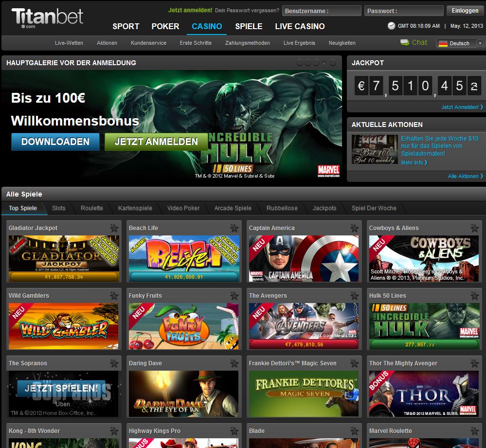Screen dimensions: 486x448
Task: Favorite the Gladiator Jackpot game star
Action: point(114,228)
